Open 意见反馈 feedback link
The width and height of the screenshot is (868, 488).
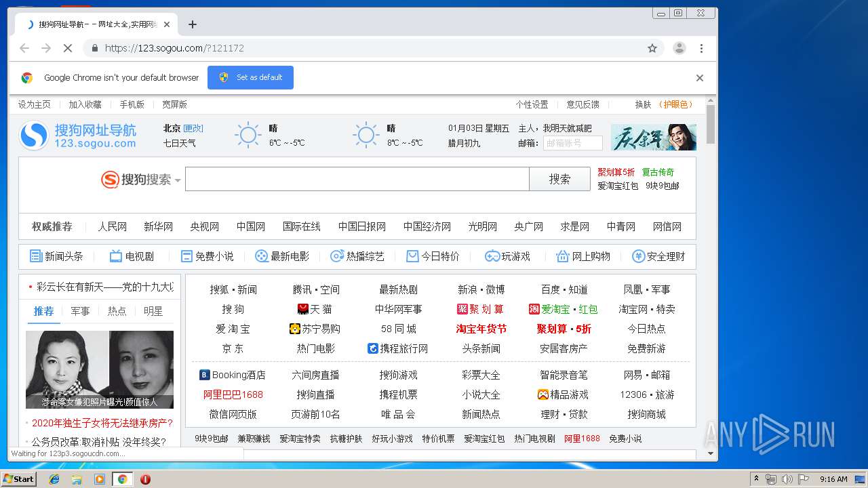(583, 104)
